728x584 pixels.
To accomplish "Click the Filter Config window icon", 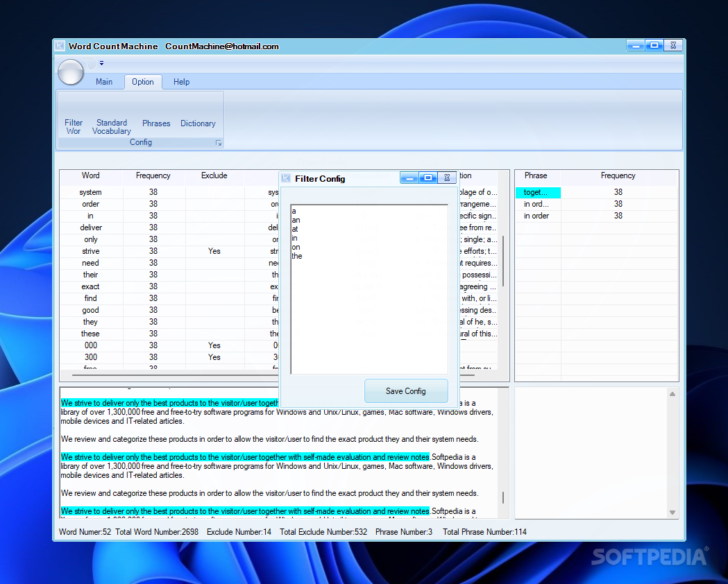I will coord(286,178).
